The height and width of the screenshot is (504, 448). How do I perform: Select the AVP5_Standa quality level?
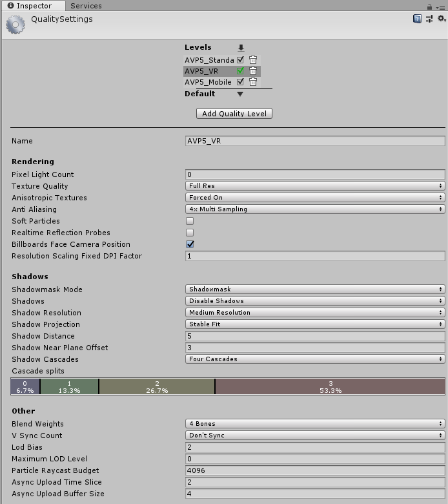pyautogui.click(x=209, y=60)
